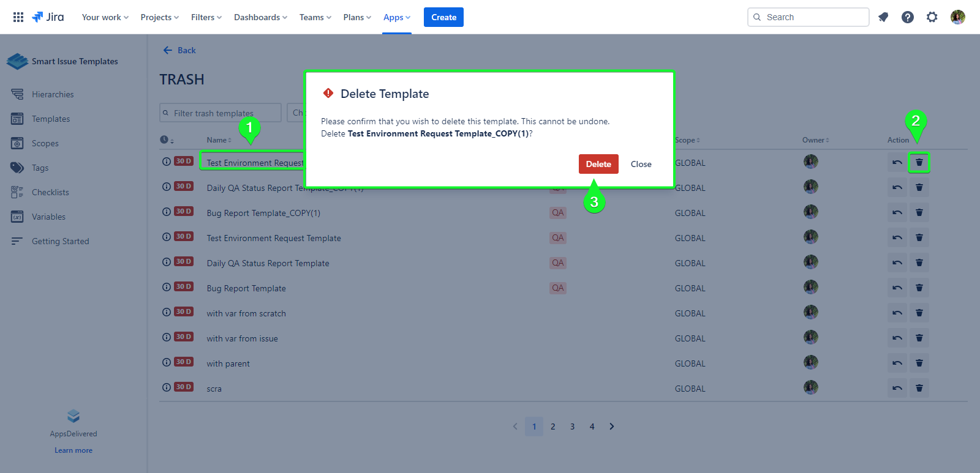Screen dimensions: 980x473
Task: Restore the 'with parent' template using undo icon
Action: (x=897, y=363)
